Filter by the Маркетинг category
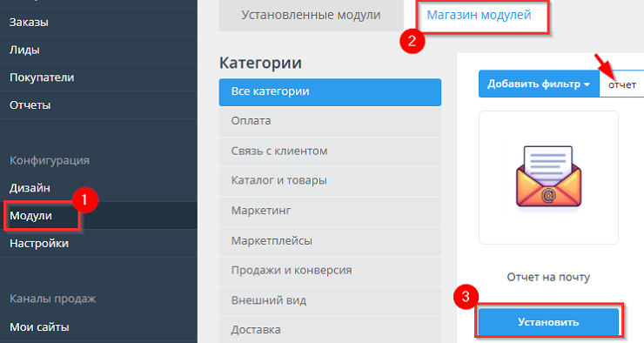Image resolution: width=644 pixels, height=343 pixels. 330,212
